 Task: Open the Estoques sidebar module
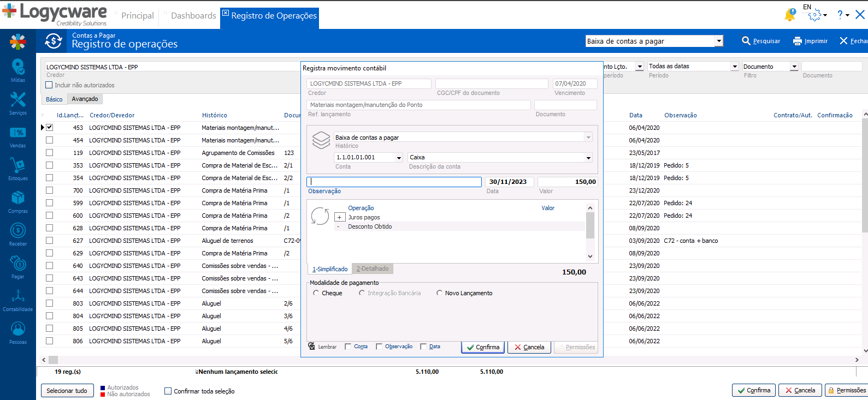[x=17, y=166]
